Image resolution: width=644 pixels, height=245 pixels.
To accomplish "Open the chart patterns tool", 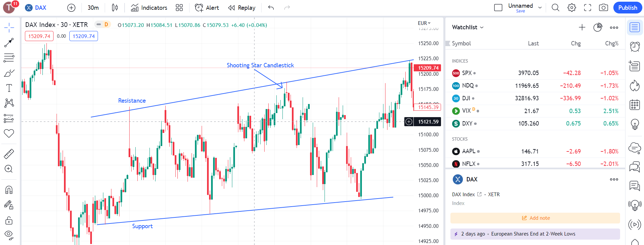I will pos(9,103).
